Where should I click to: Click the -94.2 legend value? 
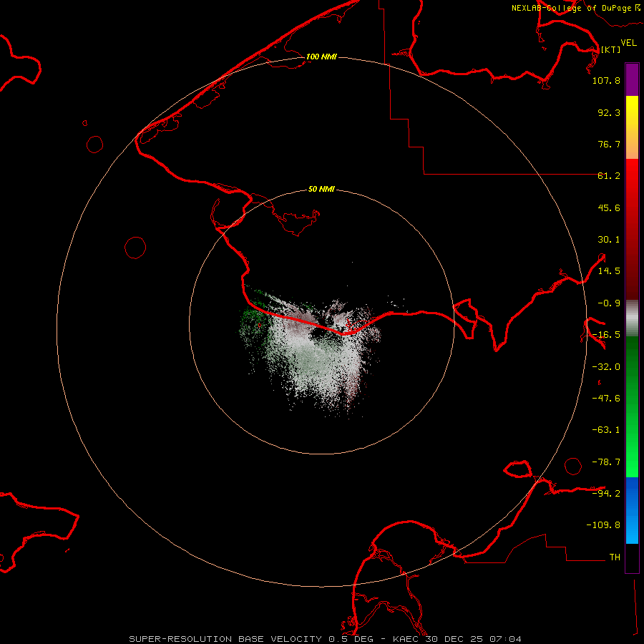pyautogui.click(x=606, y=493)
